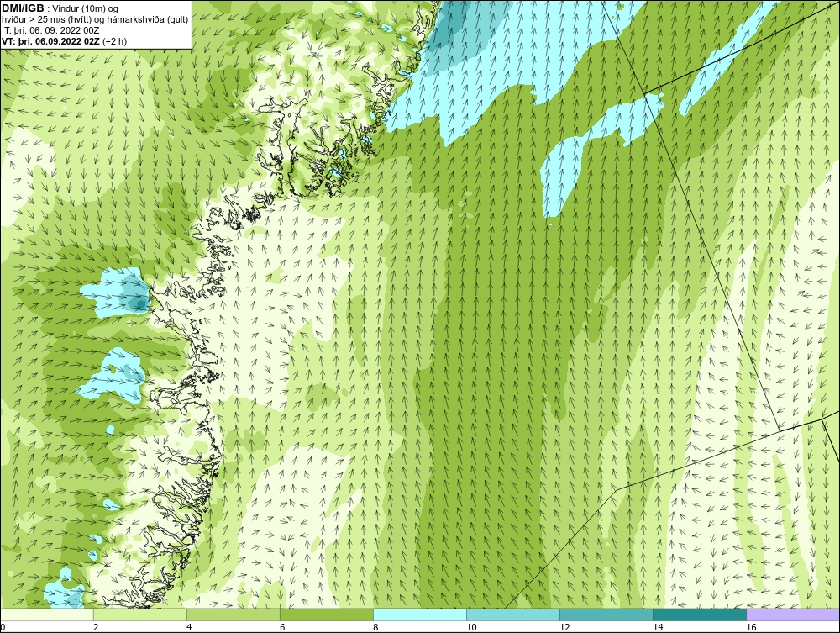
Task: Click the 2–4 m/s light green swatch
Action: coord(139,615)
